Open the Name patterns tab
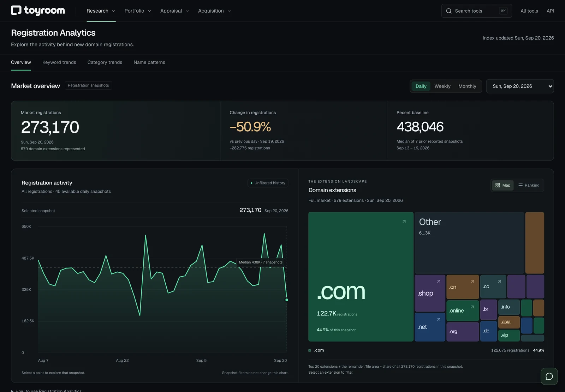 pos(149,62)
